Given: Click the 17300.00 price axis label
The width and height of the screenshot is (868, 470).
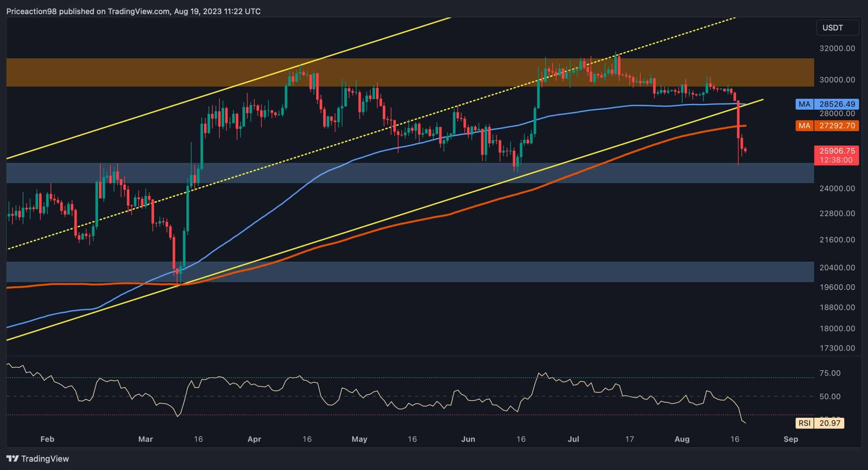Looking at the screenshot, I should pyautogui.click(x=837, y=348).
